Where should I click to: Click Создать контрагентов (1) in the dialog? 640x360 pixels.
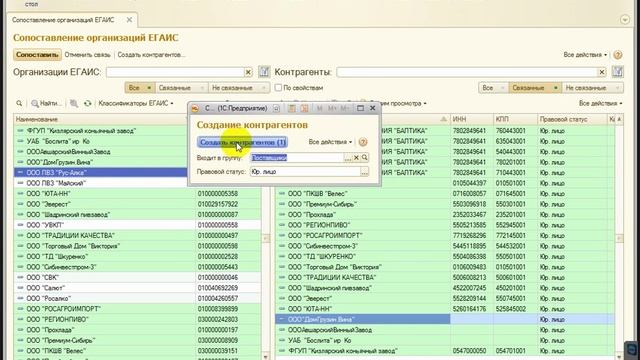point(242,142)
